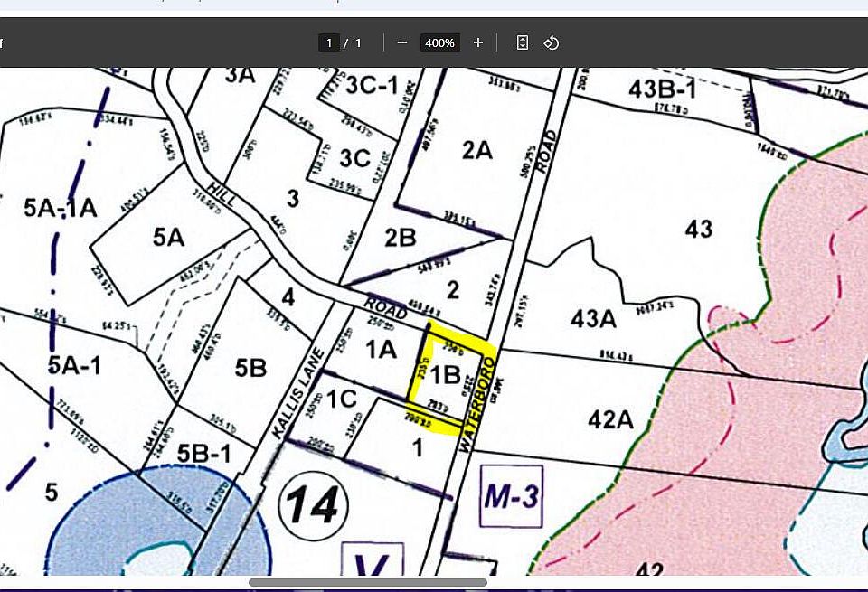Screen dimensions: 868x592
Task: Click the zoom out minus button
Action: (402, 42)
